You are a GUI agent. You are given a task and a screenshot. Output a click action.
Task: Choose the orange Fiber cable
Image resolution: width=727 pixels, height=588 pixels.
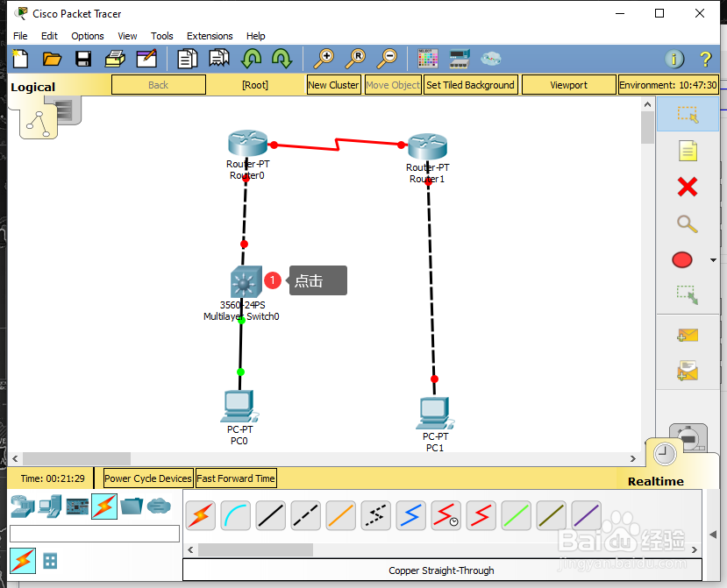[x=341, y=514]
